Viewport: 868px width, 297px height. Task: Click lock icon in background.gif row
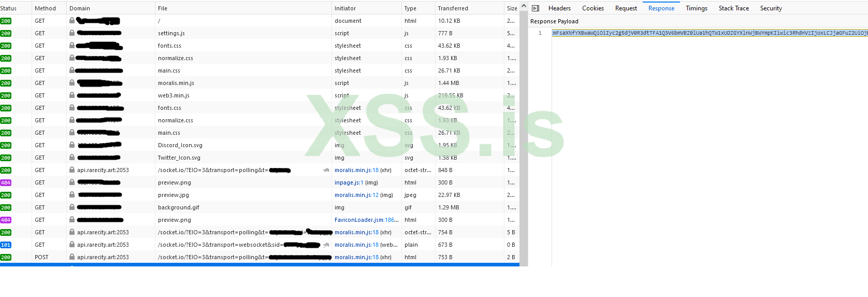click(x=72, y=207)
